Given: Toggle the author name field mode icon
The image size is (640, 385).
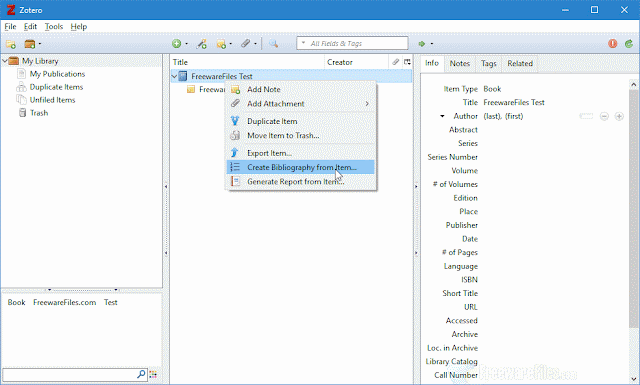Looking at the screenshot, I should click(x=586, y=116).
